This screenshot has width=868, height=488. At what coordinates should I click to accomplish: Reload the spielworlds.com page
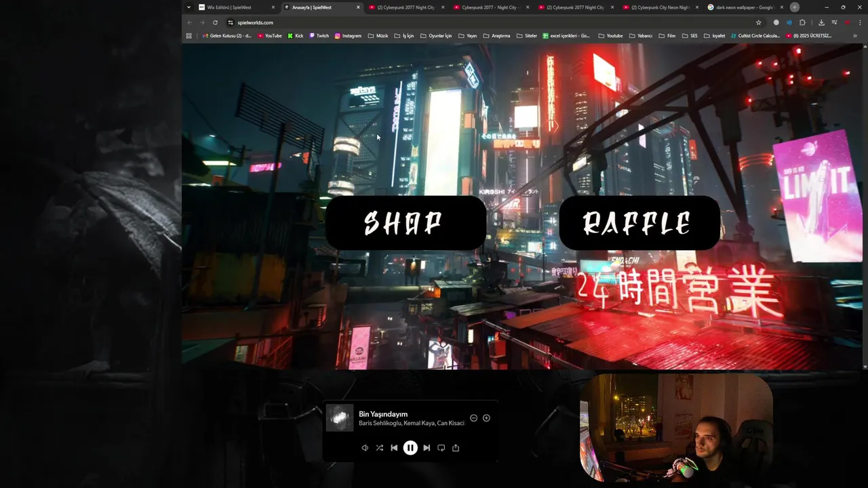point(215,22)
